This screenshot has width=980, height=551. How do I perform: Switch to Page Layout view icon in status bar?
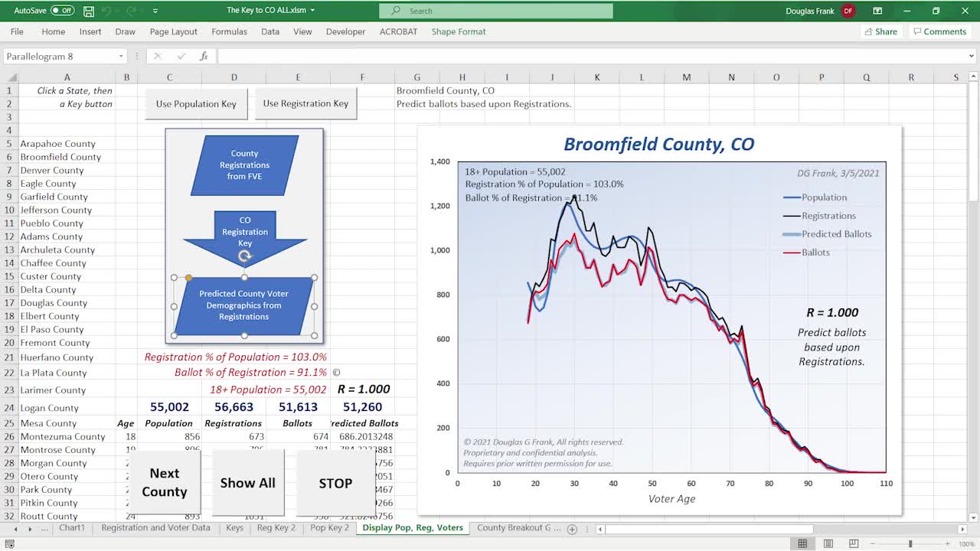coord(828,543)
